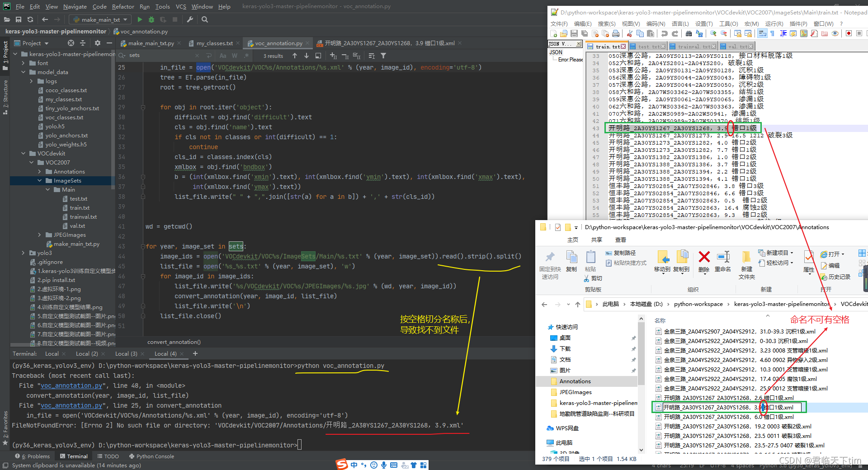The image size is (868, 470).
Task: Open Problems tool window button
Action: (x=33, y=456)
